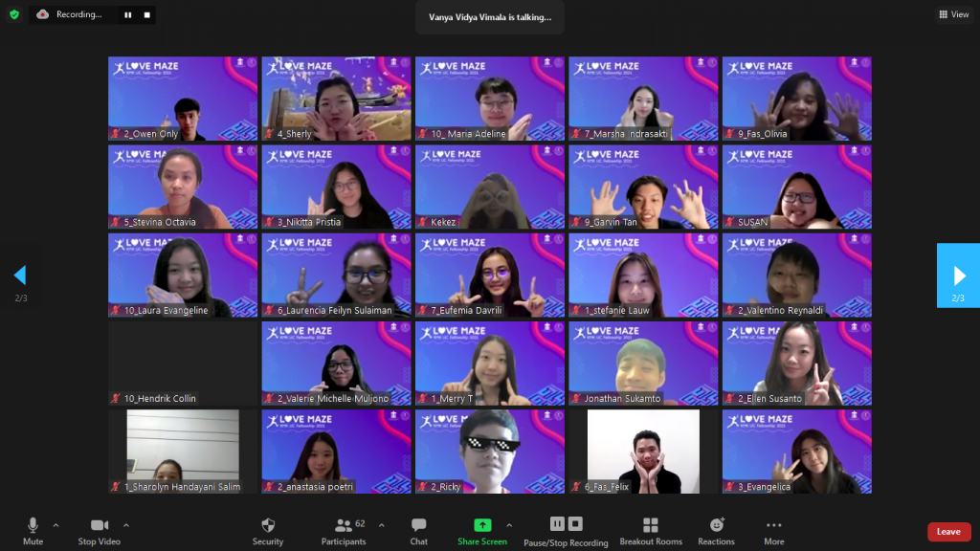Expand video options arrow beside Stop Video
This screenshot has width=980, height=551.
[126, 525]
